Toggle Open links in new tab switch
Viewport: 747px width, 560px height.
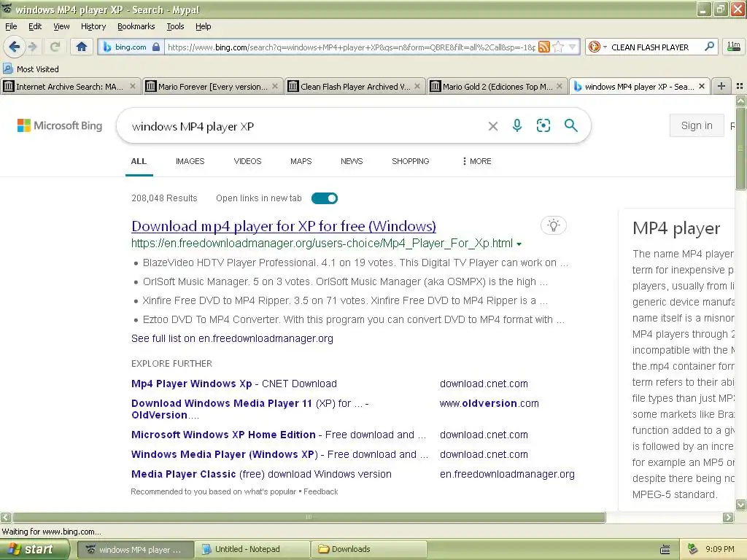(x=325, y=198)
